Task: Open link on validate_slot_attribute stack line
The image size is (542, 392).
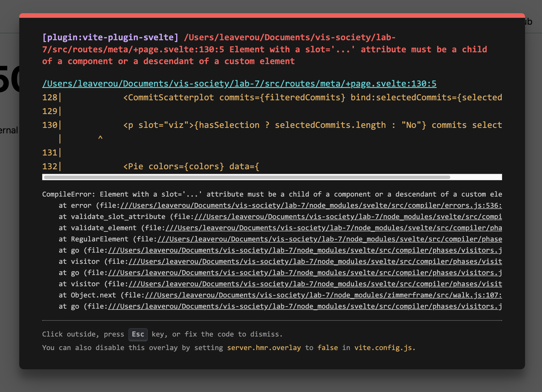Action: coord(348,217)
